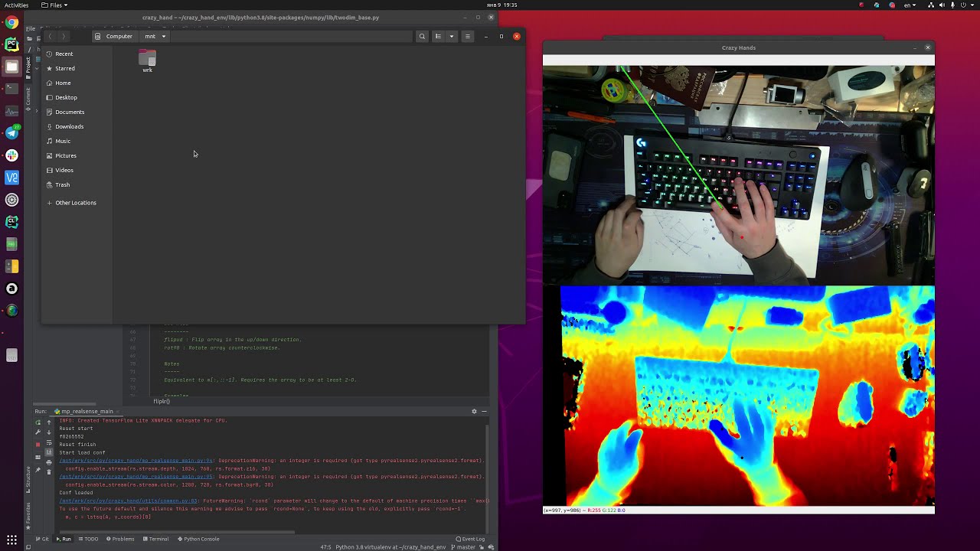Open the Files app menu in top bar
Viewport: 980px width, 551px height.
[x=55, y=5]
